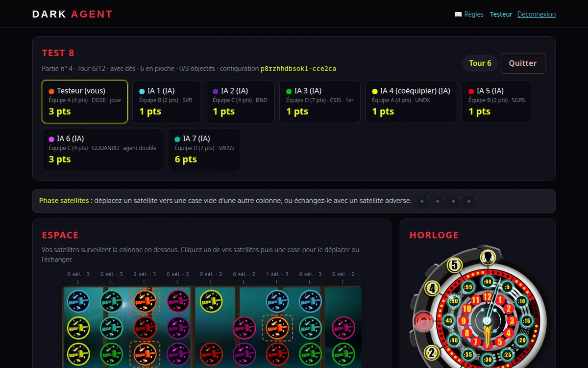Image resolution: width=588 pixels, height=368 pixels.
Task: Select the orange satellite above the red satellite
Action: coord(145,301)
